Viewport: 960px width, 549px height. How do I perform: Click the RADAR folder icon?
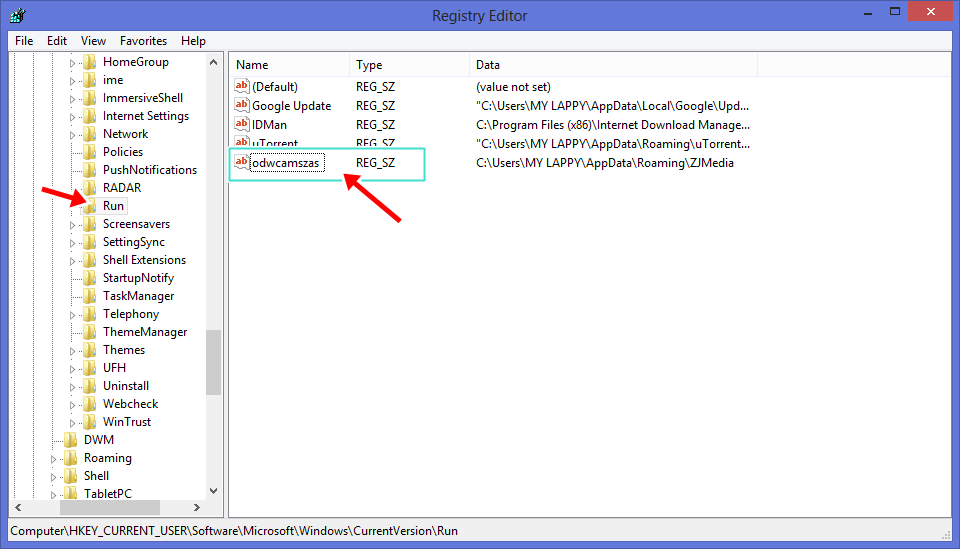coord(89,188)
